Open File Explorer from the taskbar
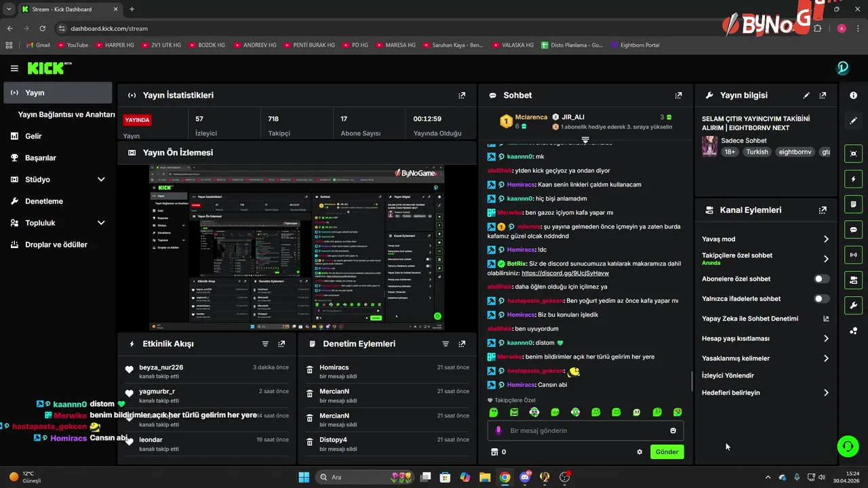 click(x=485, y=477)
